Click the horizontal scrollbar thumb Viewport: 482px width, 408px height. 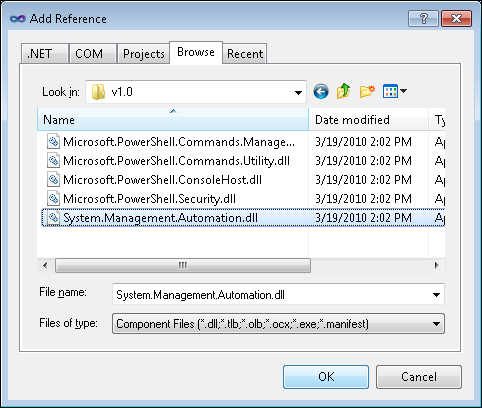[183, 266]
